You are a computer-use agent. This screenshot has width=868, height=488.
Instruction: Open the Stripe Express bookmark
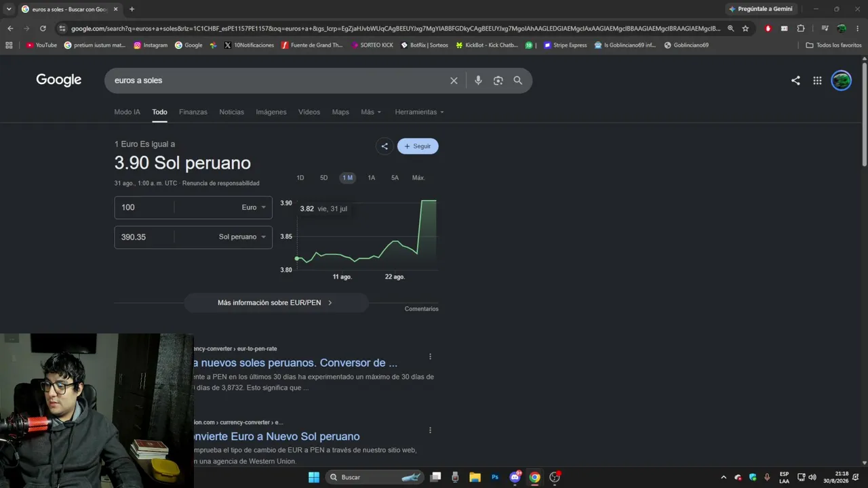point(565,45)
